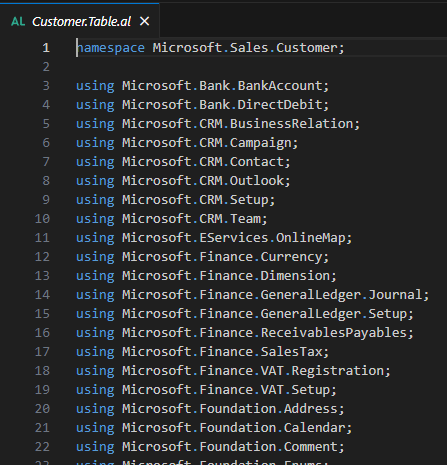Click line number 2 in gutter
This screenshot has height=465, width=447.
pyautogui.click(x=46, y=67)
